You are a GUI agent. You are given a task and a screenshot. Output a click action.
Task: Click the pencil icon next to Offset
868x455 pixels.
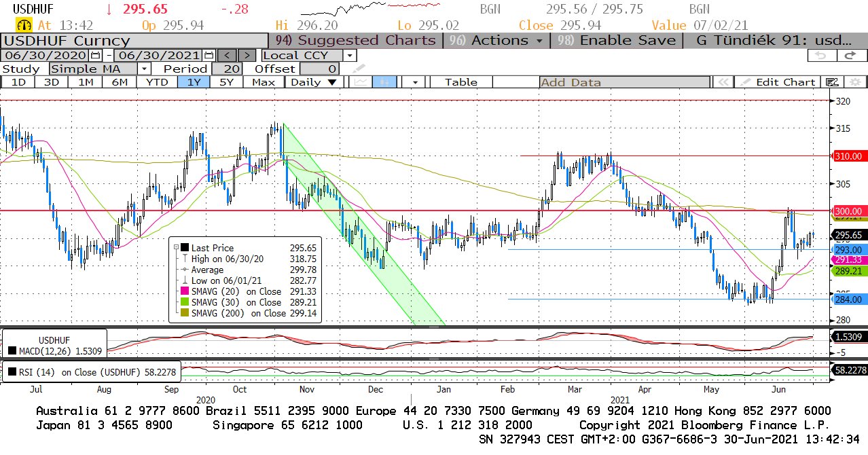359,69
